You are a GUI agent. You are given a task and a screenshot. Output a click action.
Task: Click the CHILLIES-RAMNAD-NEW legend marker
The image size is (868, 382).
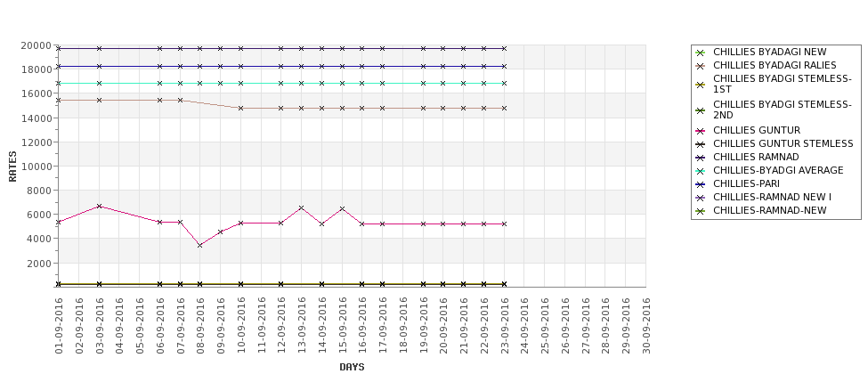click(x=701, y=211)
